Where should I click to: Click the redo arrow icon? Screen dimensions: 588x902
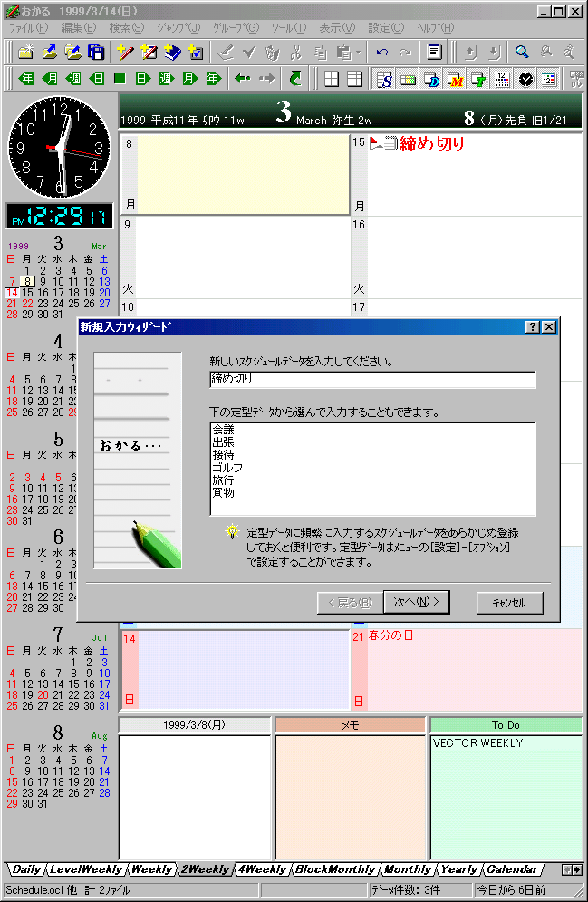(405, 53)
